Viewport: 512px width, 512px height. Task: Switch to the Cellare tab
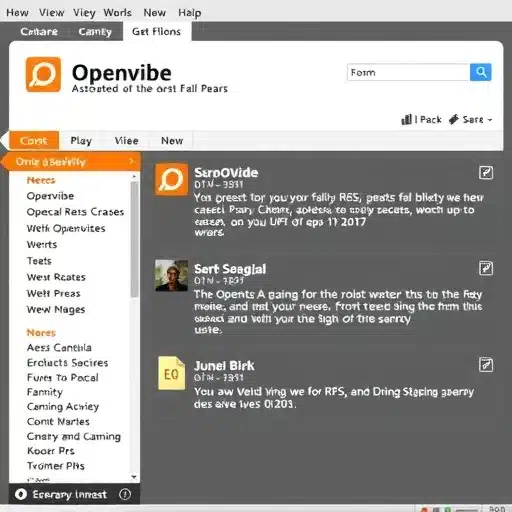tap(39, 31)
